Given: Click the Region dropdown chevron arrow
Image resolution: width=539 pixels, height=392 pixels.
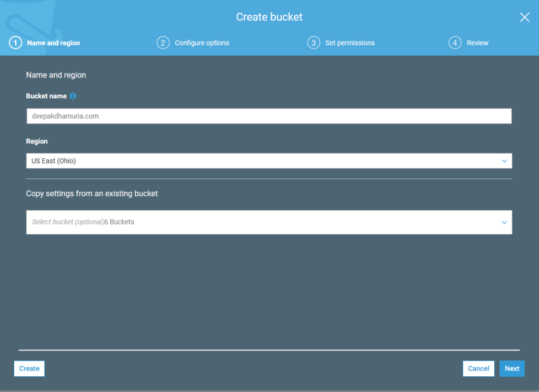Looking at the screenshot, I should click(504, 161).
